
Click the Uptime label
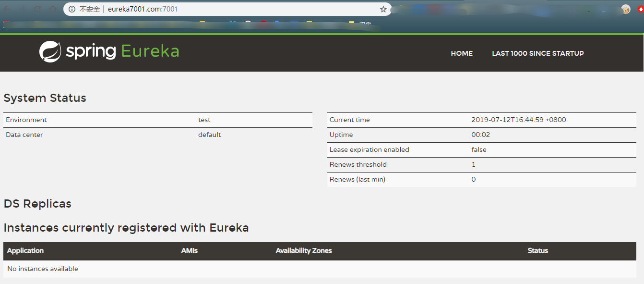point(341,135)
